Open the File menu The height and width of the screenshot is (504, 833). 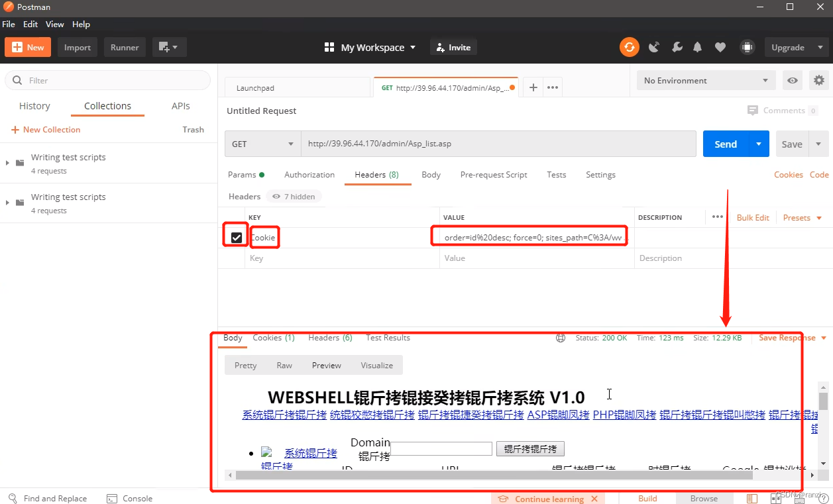click(9, 24)
